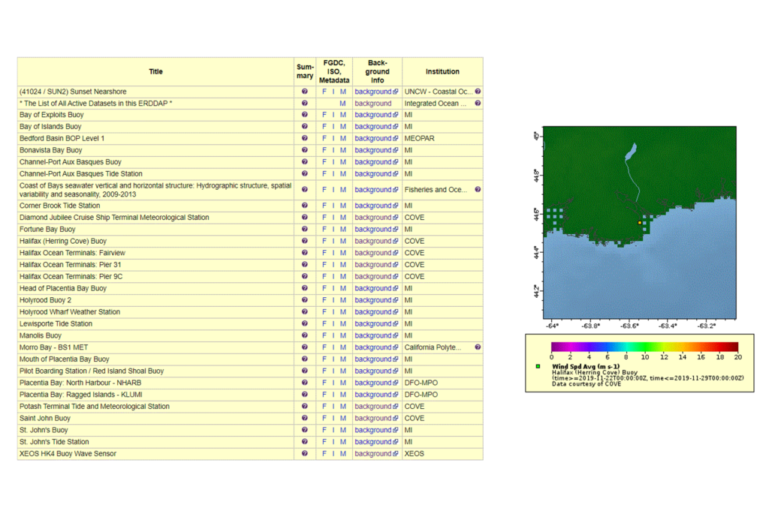769x532 pixels.
Task: Click 'Data courtesy of COVE' legend text
Action: (x=587, y=384)
